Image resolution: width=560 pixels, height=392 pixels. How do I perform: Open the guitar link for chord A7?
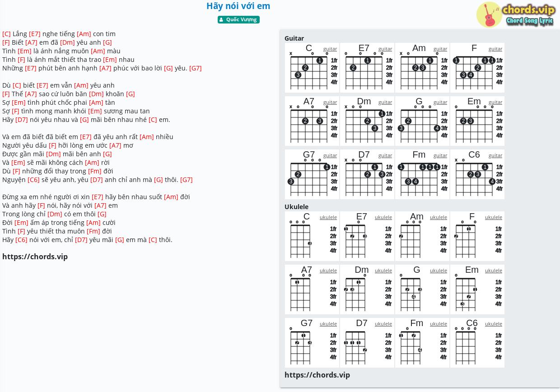[x=330, y=102]
